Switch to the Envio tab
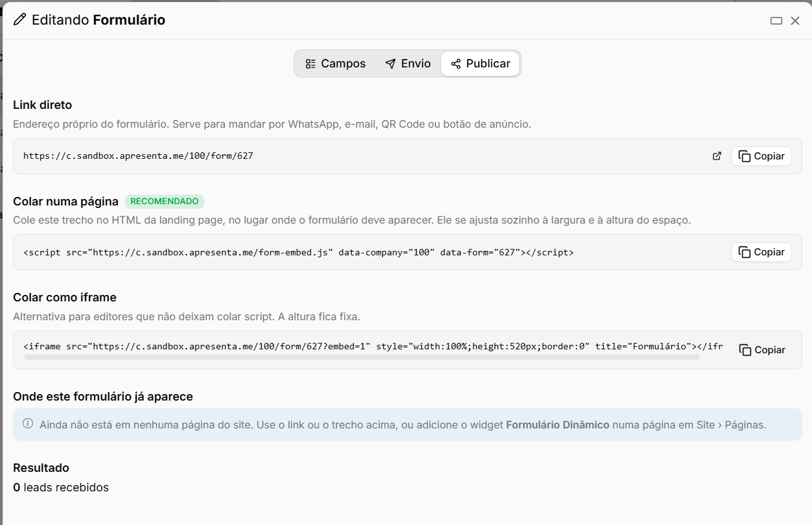The height and width of the screenshot is (525, 812). pos(408,64)
